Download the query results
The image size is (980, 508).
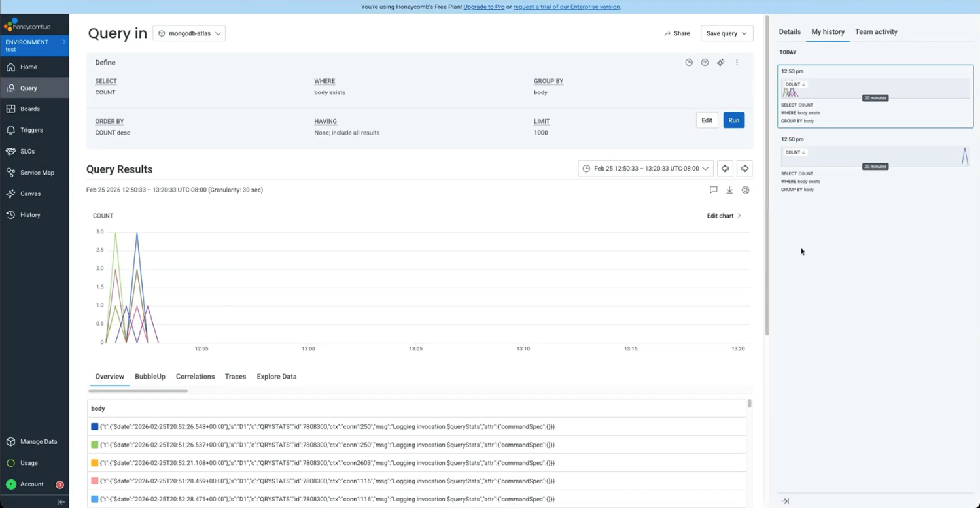click(x=729, y=190)
